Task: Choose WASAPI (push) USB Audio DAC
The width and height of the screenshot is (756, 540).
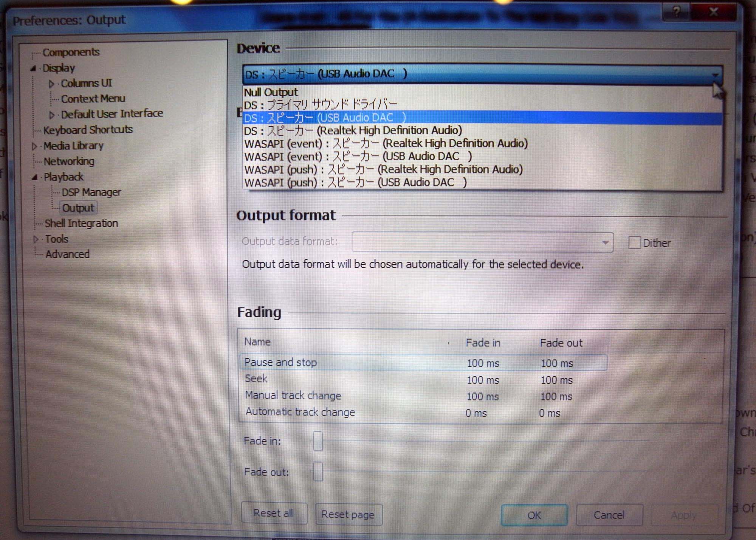Action: (482, 183)
